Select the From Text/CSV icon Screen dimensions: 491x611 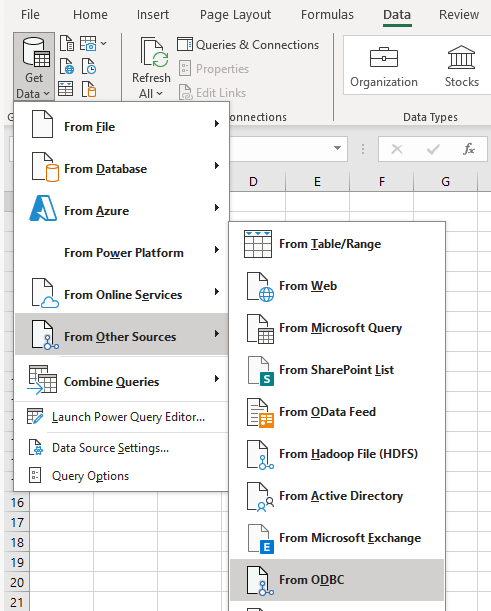pos(67,43)
